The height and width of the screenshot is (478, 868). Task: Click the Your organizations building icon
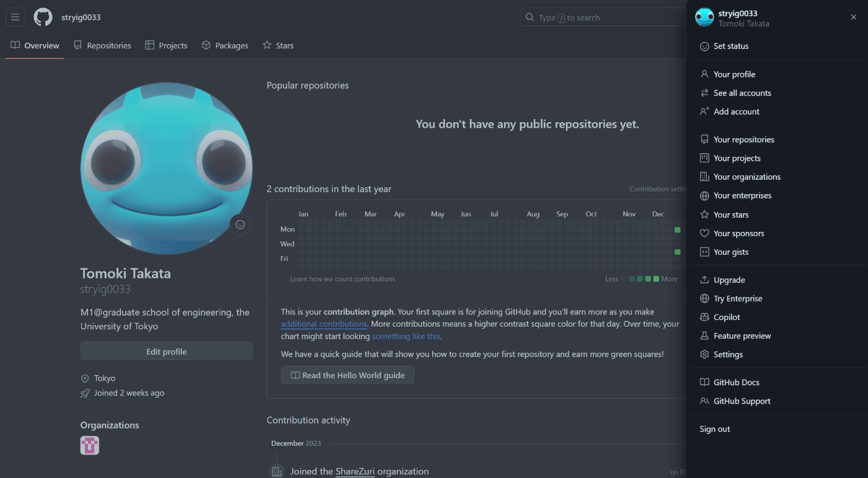pos(704,177)
